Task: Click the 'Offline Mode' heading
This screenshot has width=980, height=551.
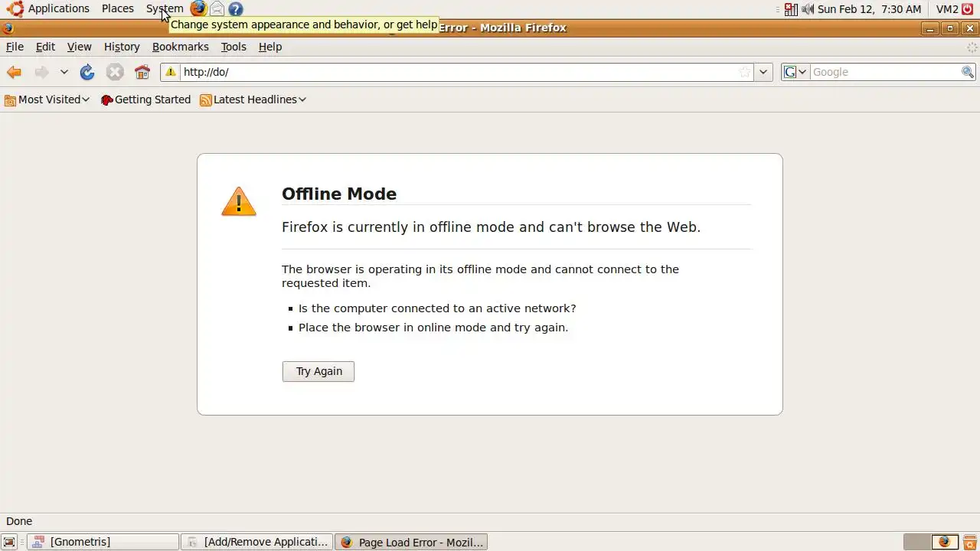Action: (x=339, y=194)
